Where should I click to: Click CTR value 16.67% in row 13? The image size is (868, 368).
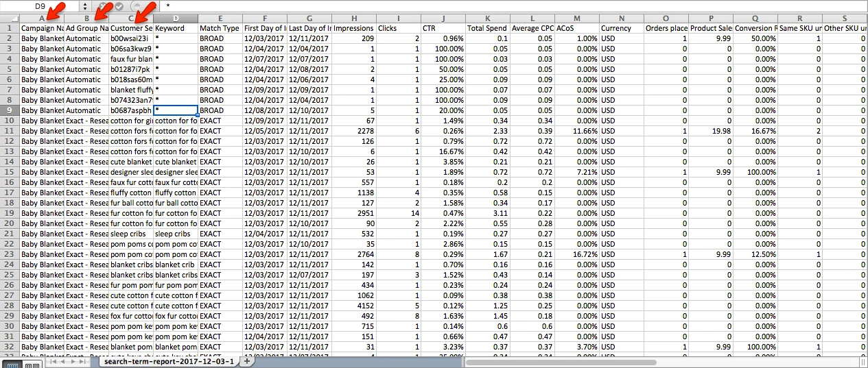[x=443, y=151]
